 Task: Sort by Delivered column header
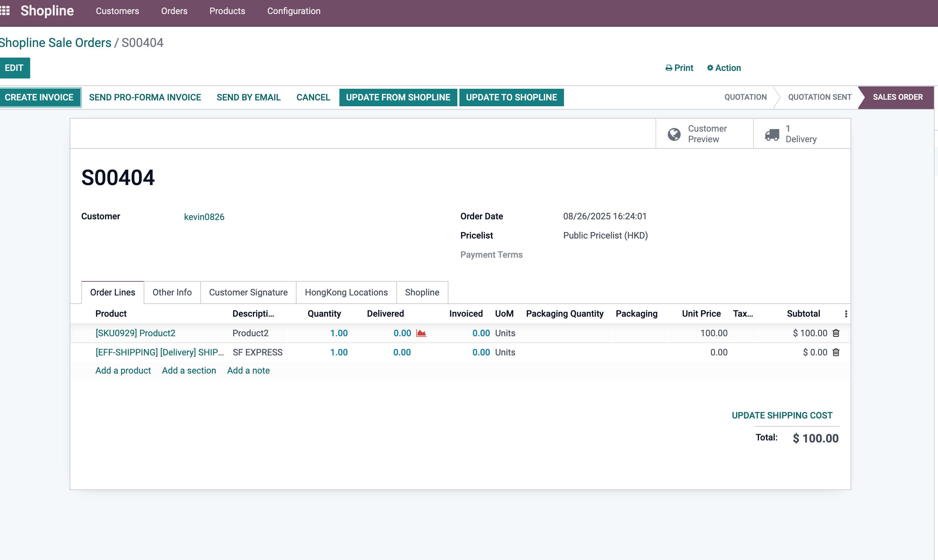385,314
